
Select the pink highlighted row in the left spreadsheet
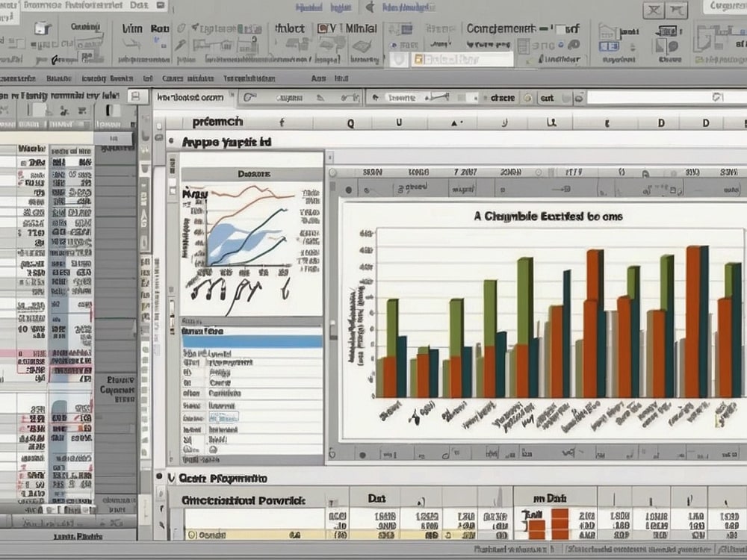click(x=46, y=353)
